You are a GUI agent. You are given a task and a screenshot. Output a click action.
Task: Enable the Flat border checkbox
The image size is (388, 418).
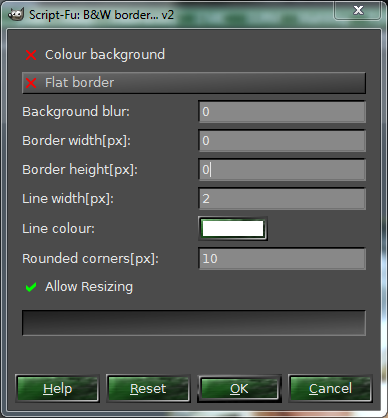click(31, 83)
